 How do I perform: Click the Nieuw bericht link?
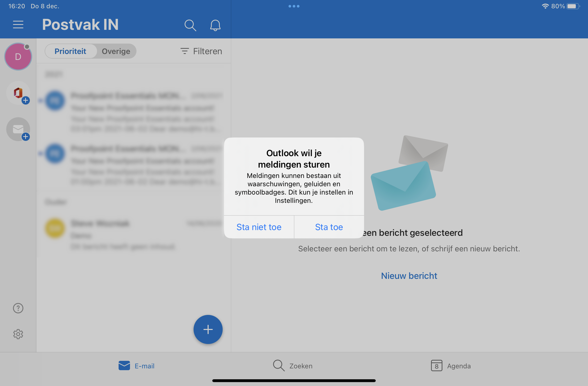409,276
